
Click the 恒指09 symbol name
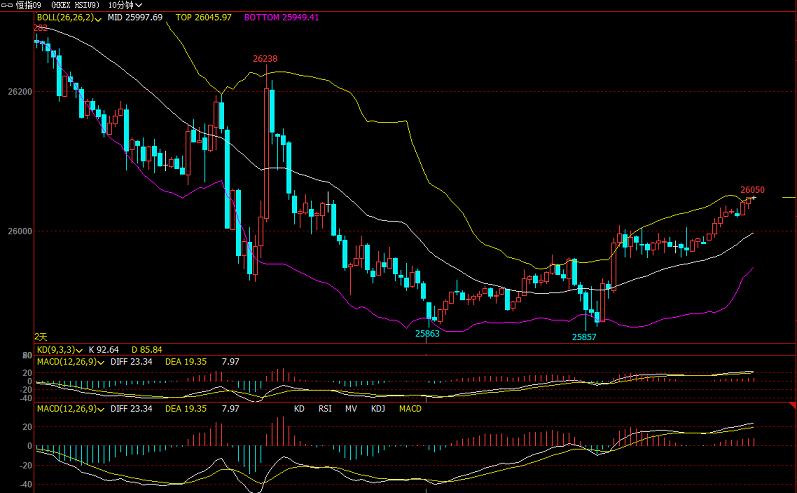(28, 5)
